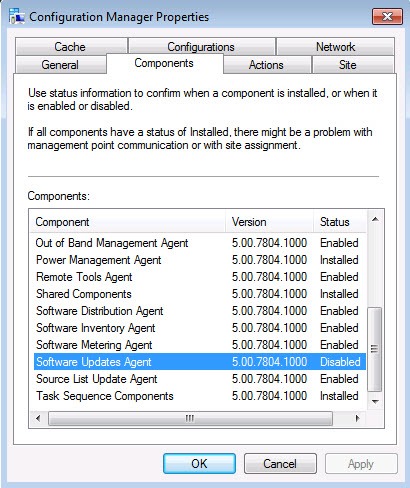The width and height of the screenshot is (410, 488).
Task: Go to the Network tab
Action: click(x=335, y=47)
